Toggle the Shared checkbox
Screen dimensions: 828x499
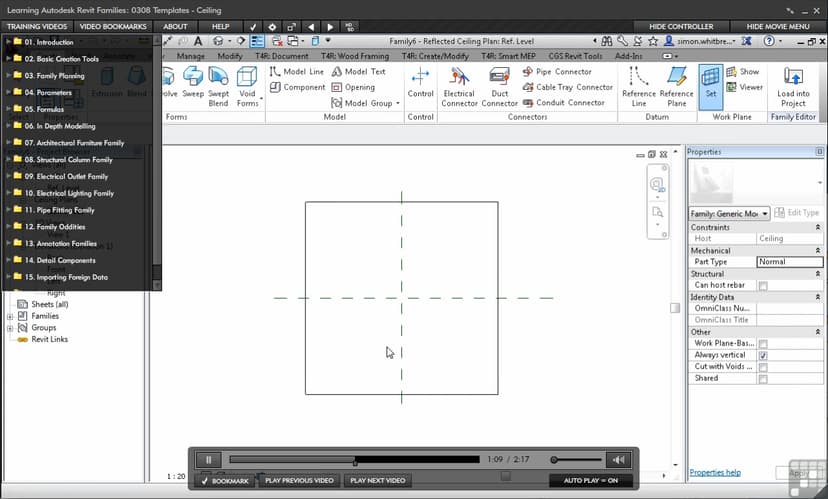[763, 379]
